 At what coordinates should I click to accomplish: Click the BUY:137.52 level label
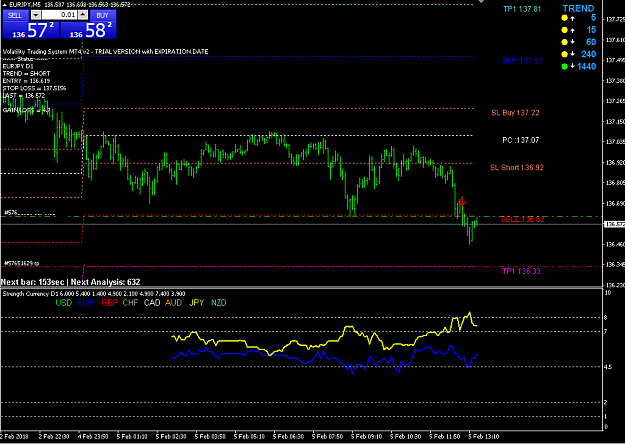(523, 61)
